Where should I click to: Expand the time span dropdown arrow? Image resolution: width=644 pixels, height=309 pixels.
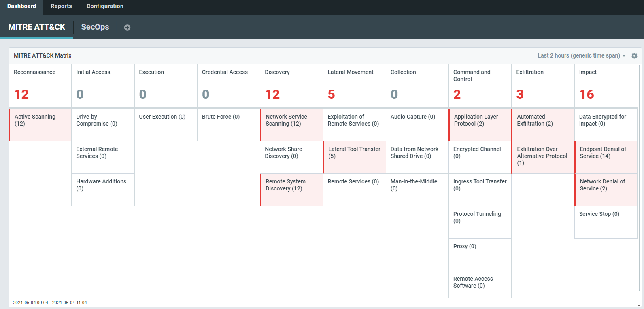624,56
